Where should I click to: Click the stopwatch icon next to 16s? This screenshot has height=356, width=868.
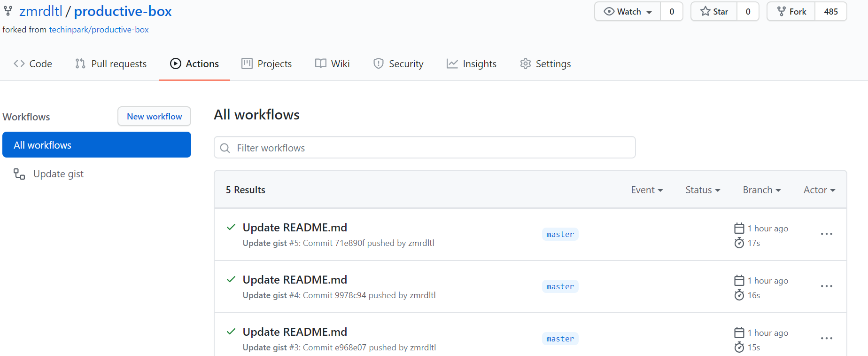coord(739,295)
